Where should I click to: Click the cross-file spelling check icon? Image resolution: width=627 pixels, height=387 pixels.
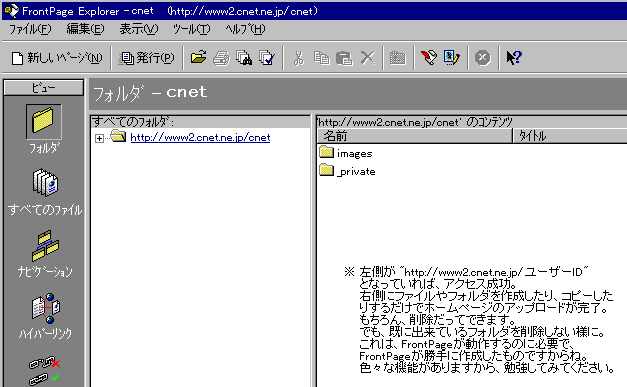[267, 58]
